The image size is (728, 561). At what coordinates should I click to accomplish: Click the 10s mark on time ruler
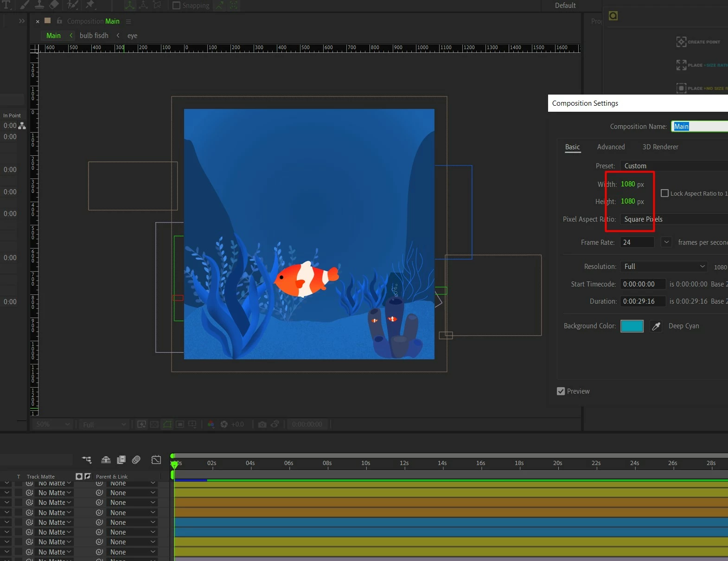pos(366,463)
